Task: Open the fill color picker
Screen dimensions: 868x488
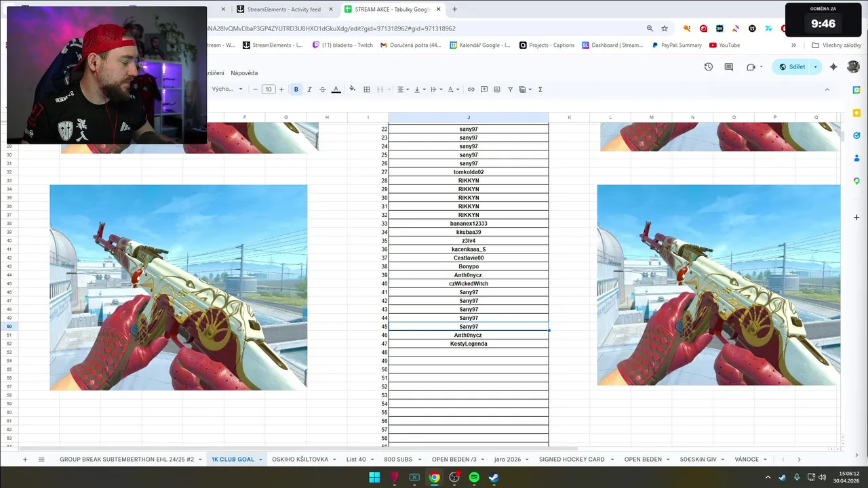Action: pyautogui.click(x=352, y=89)
